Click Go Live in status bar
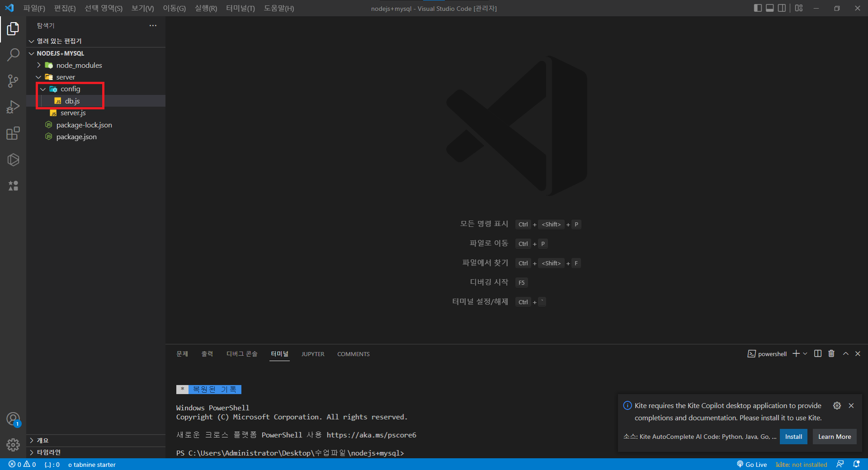Screen dimensions: 868x470 752,464
